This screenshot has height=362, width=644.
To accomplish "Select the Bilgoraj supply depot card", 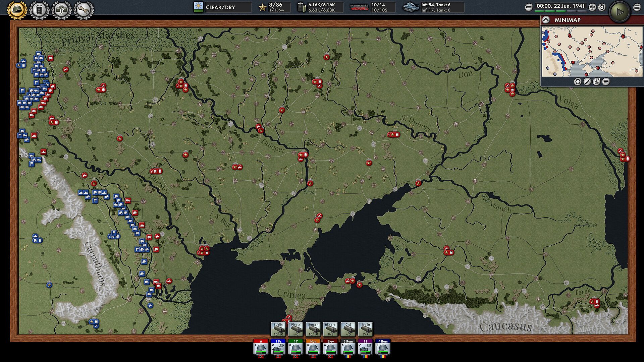I will (x=331, y=329).
